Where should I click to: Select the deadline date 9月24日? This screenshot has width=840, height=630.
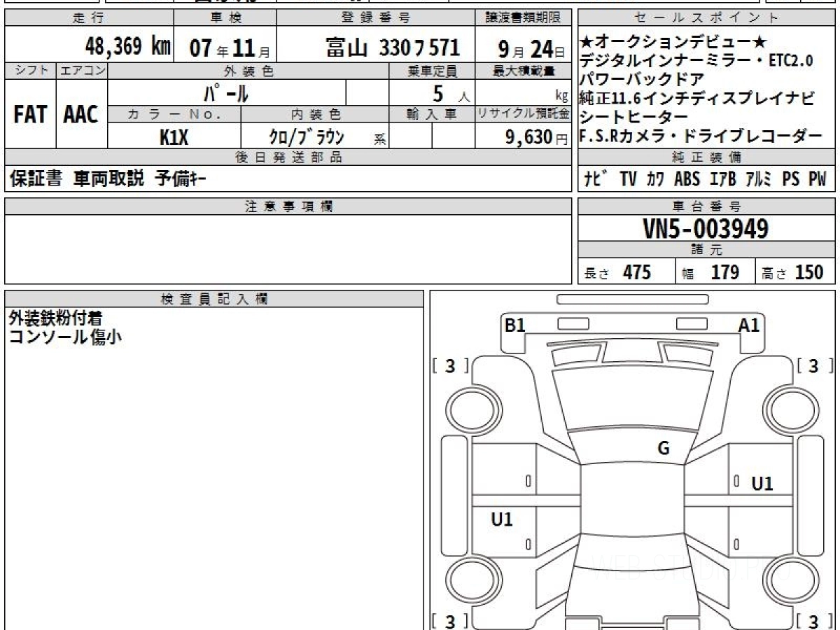click(x=531, y=49)
